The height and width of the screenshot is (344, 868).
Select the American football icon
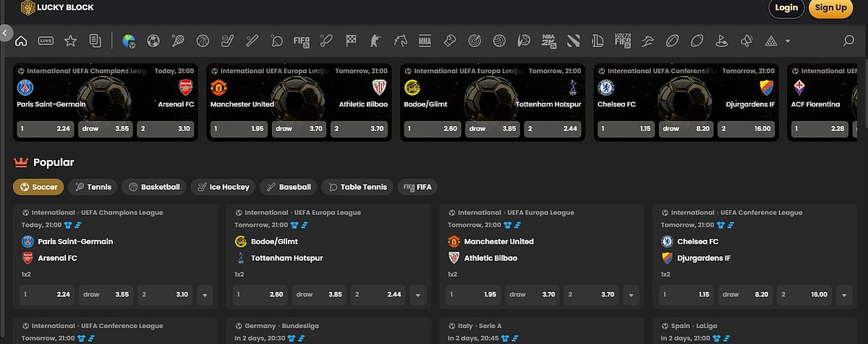point(672,41)
